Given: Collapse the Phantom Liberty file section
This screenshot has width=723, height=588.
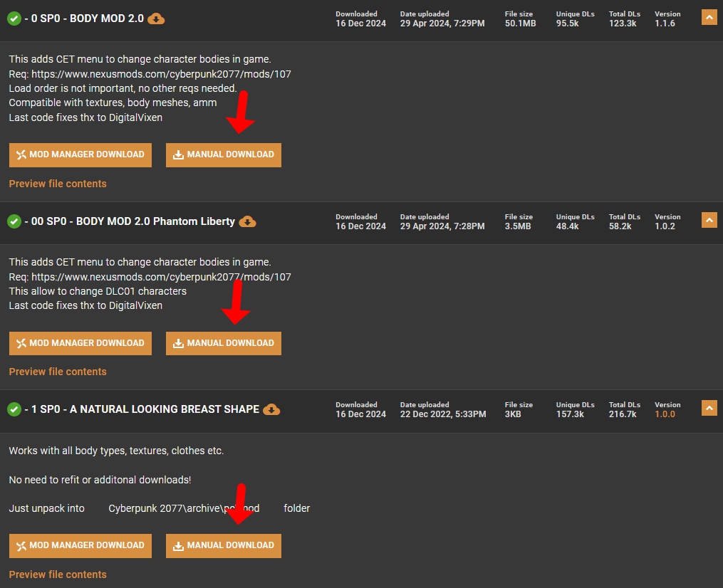Looking at the screenshot, I should coord(709,221).
